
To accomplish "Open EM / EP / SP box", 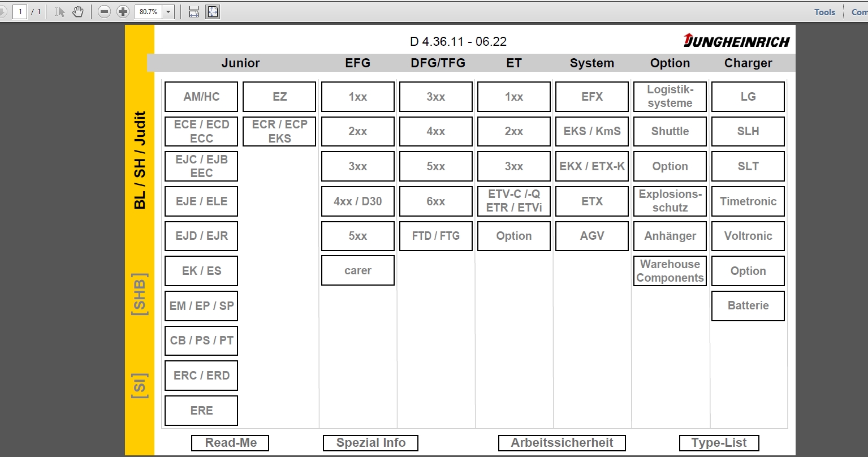I will click(x=201, y=306).
